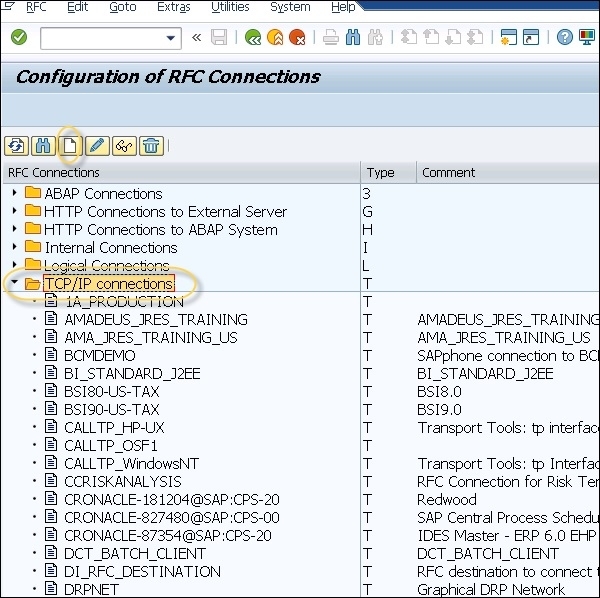
Task: Select the CALLTP_HP-UX connection
Action: (114, 427)
